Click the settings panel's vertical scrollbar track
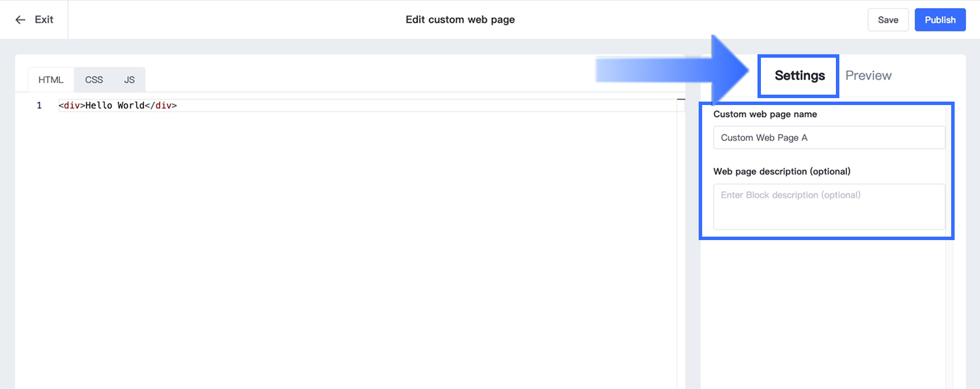Screen dimensions: 980x389 [x=949, y=312]
